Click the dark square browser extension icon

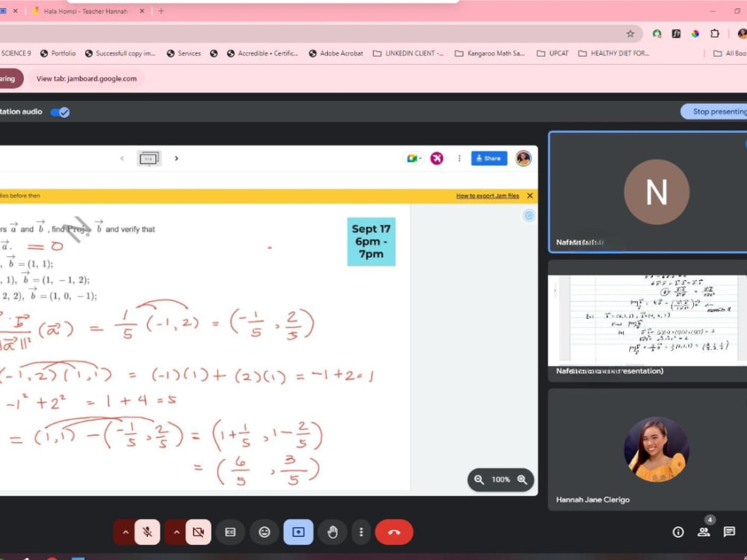(676, 34)
